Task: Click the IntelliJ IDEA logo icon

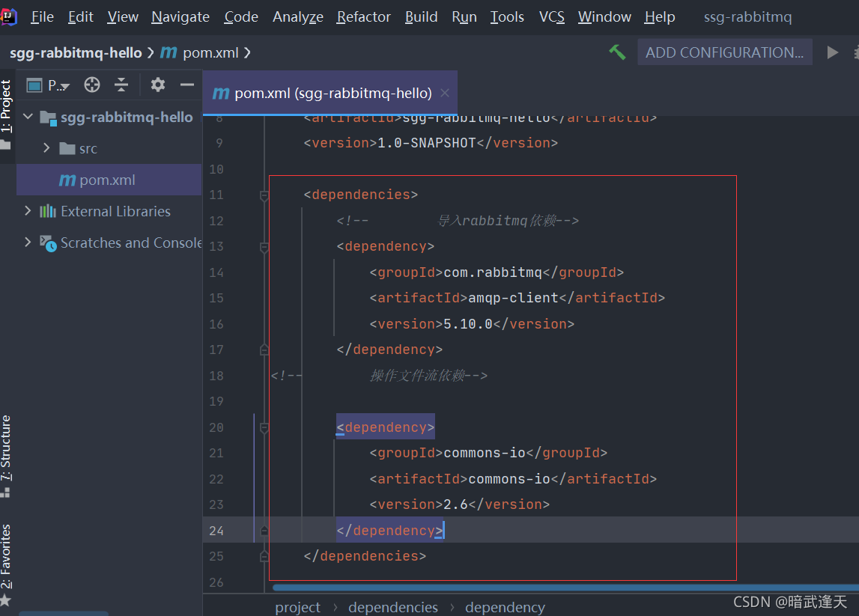Action: 8,16
